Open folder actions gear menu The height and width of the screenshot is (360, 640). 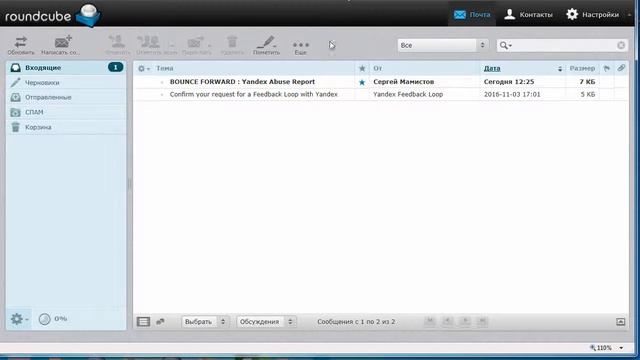click(18, 319)
